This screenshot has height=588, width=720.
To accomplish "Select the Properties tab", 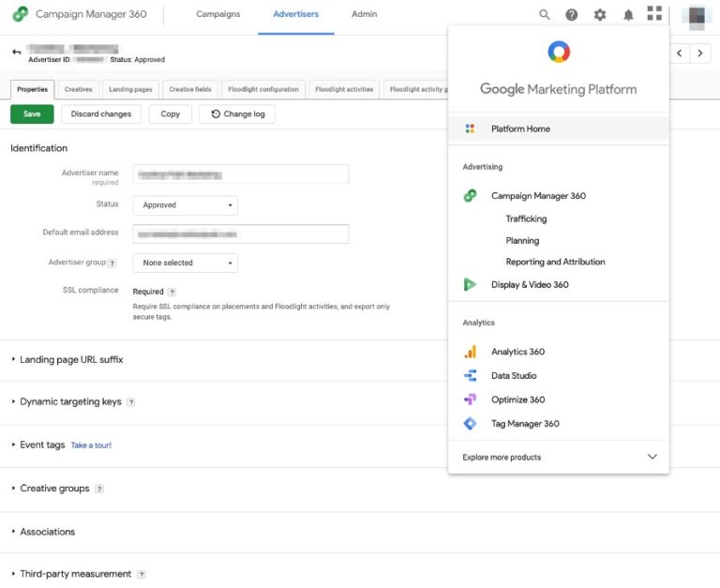I will (x=33, y=90).
